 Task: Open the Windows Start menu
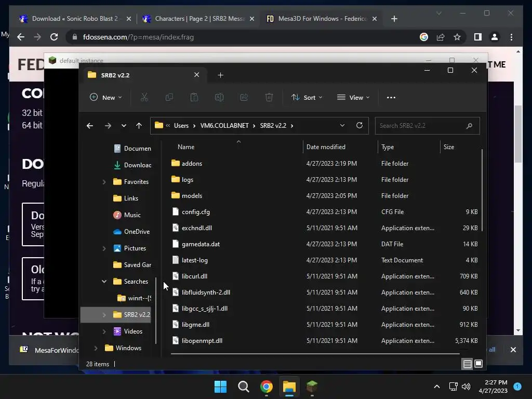[220, 387]
